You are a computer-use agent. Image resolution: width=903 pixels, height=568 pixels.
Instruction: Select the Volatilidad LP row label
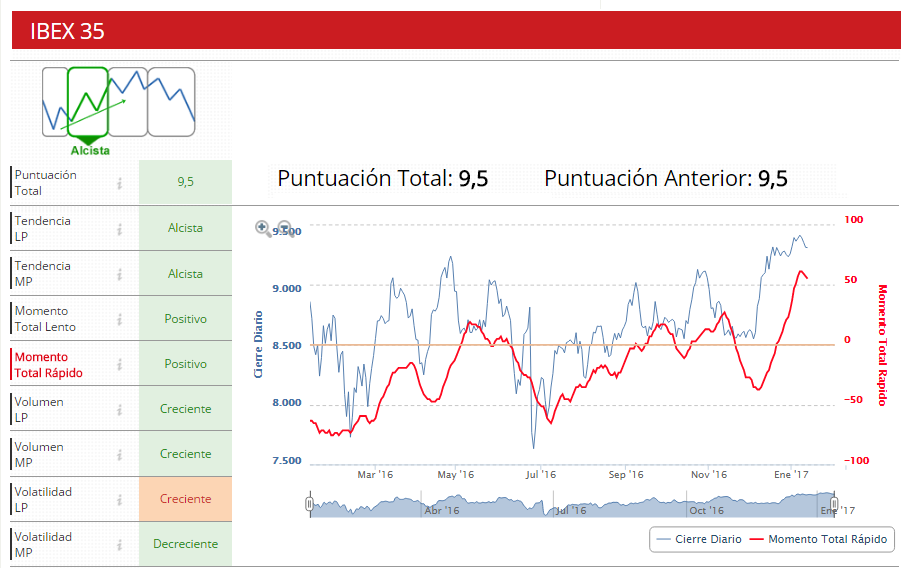(x=43, y=499)
